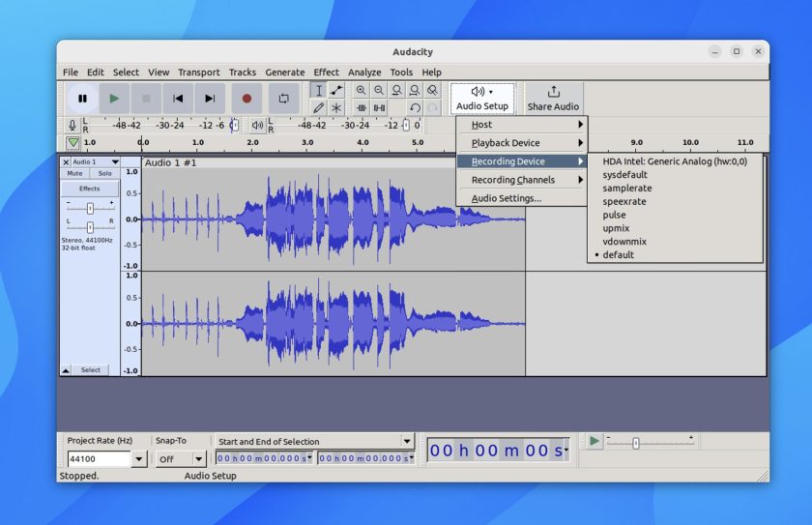812x525 pixels.
Task: Click the track gain slider
Action: point(90,208)
